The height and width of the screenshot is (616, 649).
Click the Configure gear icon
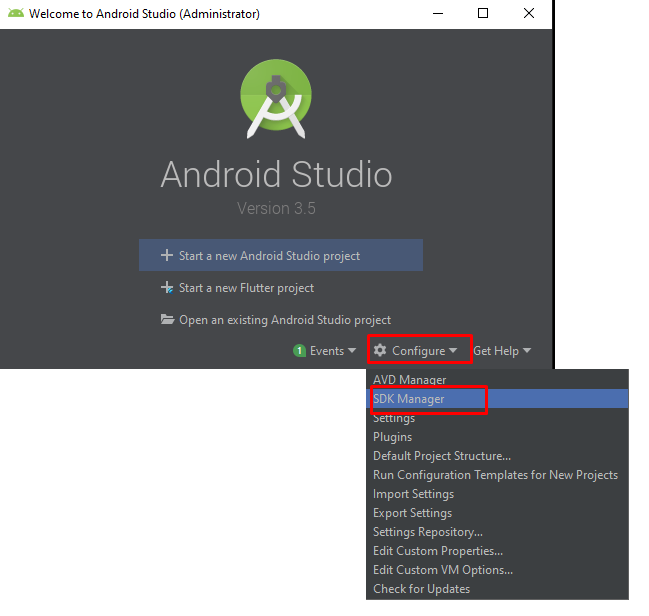(x=380, y=351)
